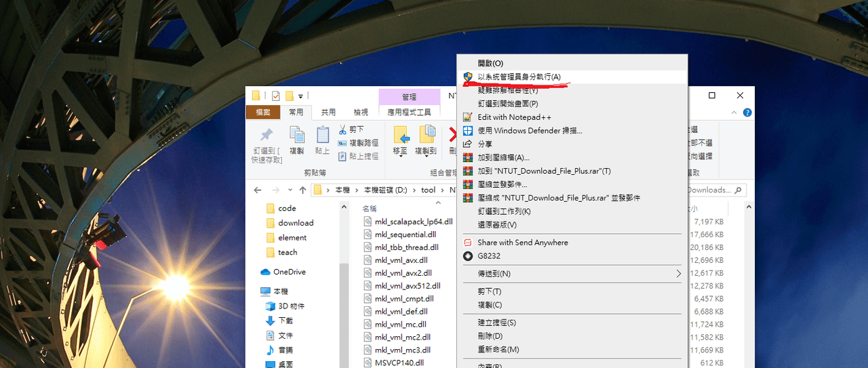Select 壓縮成 "NTUT_Download_File_Plus.rar" 並發郵件
The height and width of the screenshot is (368, 868).
tap(573, 198)
